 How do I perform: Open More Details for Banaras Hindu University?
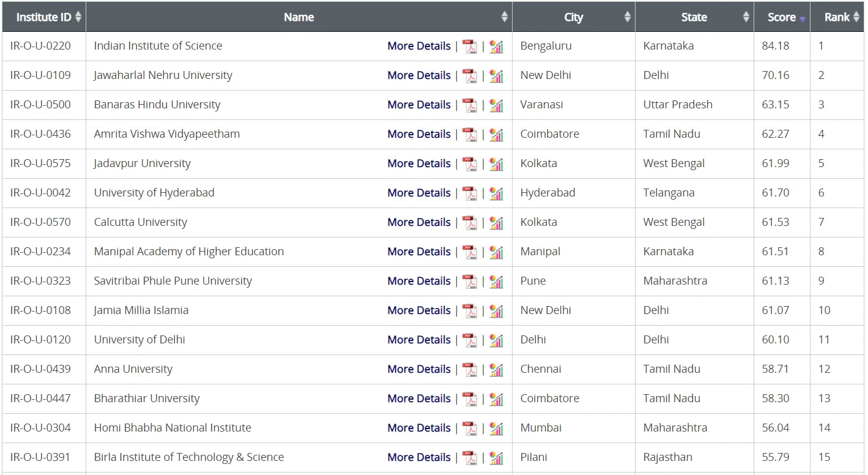[419, 105]
